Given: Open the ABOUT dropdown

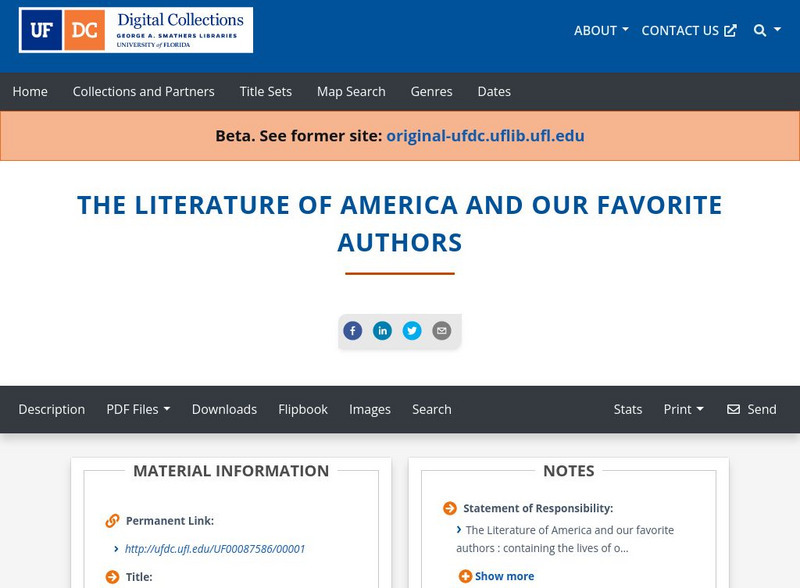Looking at the screenshot, I should tap(600, 31).
